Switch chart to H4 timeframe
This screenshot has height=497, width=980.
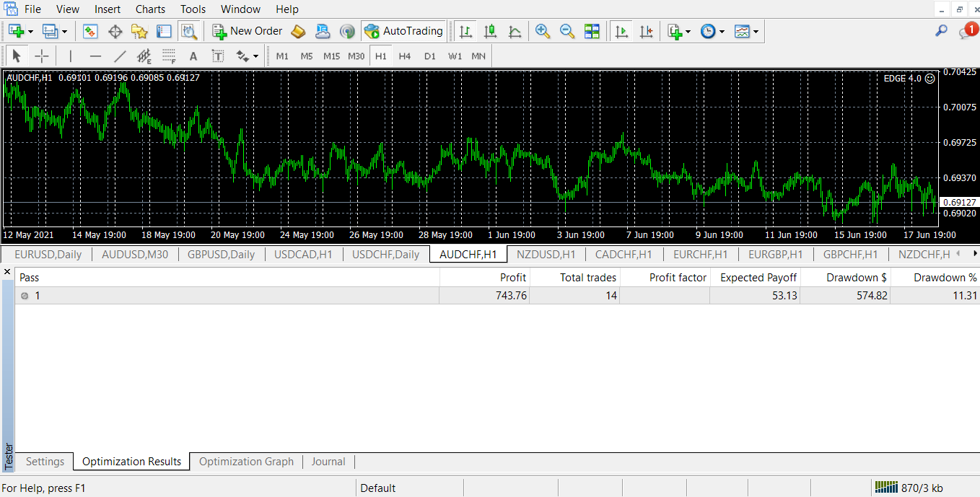[x=405, y=56]
